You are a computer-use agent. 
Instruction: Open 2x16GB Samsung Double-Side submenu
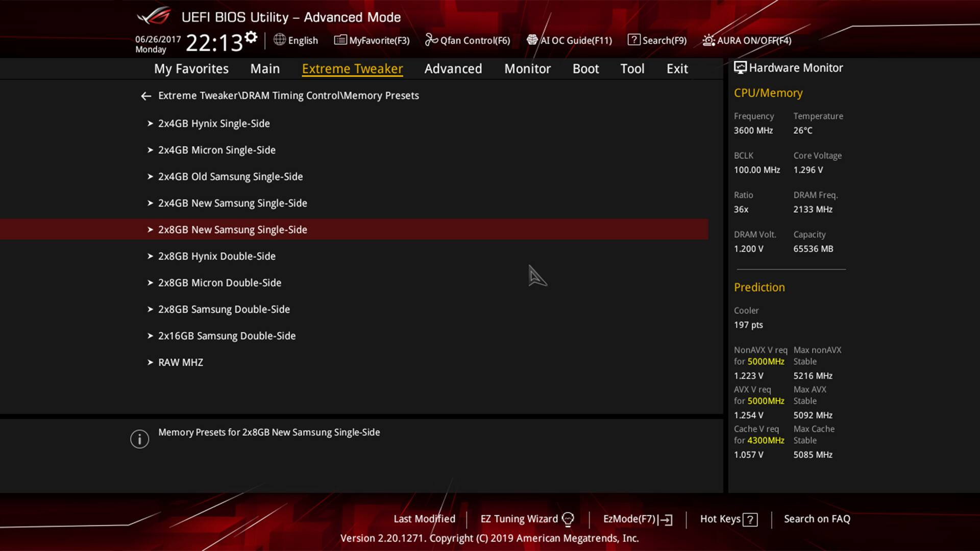coord(227,336)
